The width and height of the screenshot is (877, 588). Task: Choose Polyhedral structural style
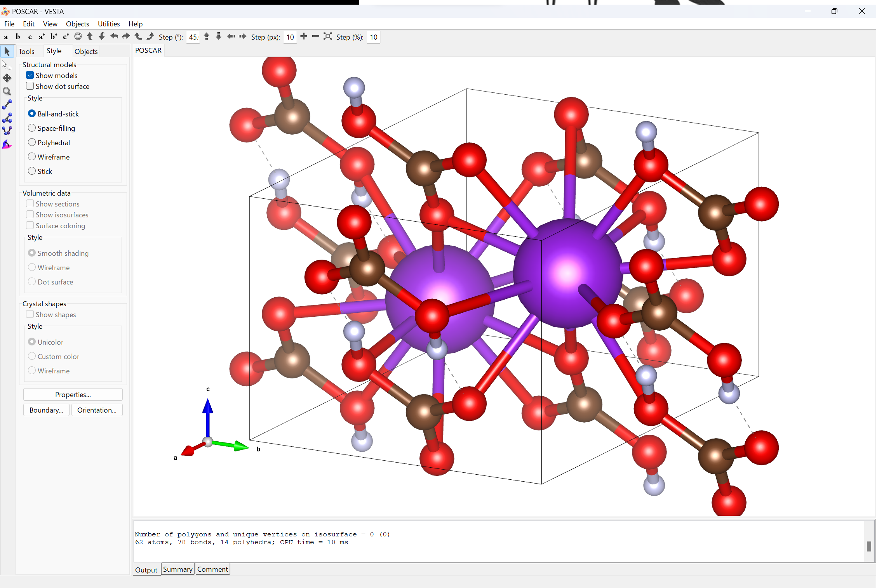32,142
